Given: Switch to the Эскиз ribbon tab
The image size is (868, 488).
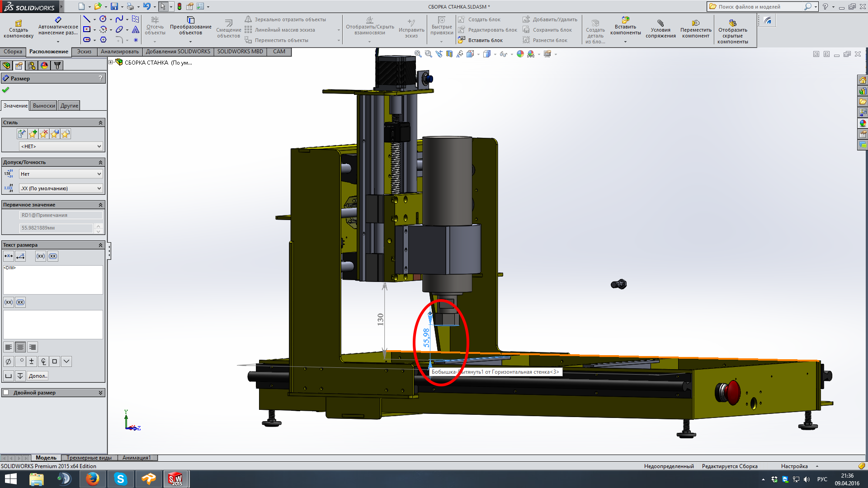Looking at the screenshot, I should click(x=84, y=52).
